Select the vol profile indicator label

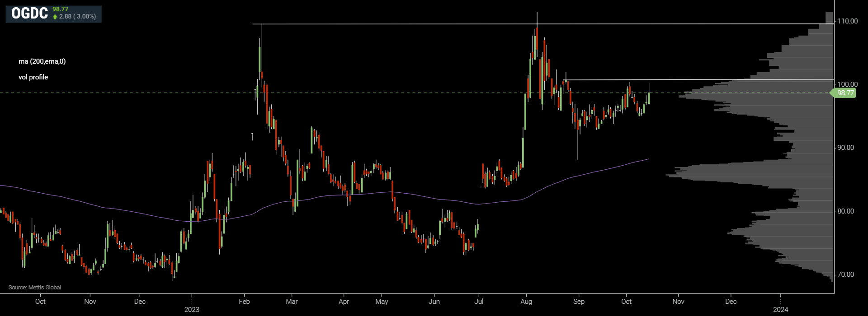tap(33, 77)
